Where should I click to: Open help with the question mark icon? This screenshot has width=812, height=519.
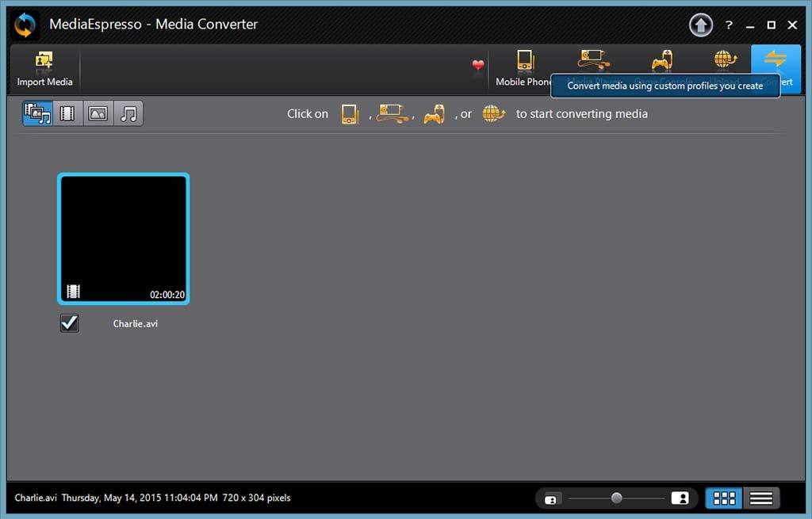(730, 25)
